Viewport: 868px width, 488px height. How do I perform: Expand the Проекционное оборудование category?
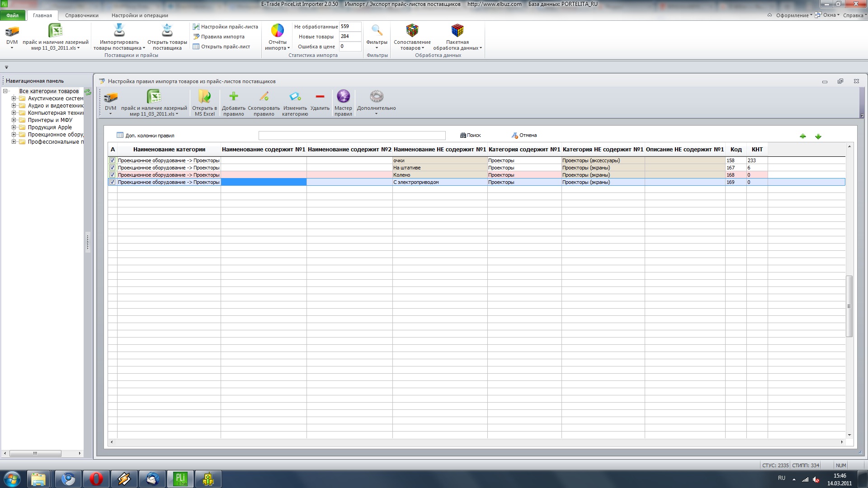pyautogui.click(x=14, y=135)
